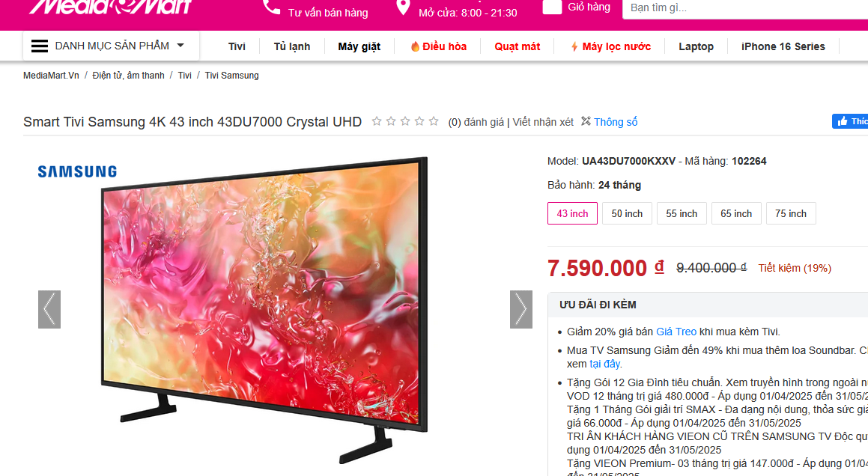Viewport: 868px width, 476px height.
Task: Click the Facebook like thumbs-up button
Action: click(x=850, y=121)
